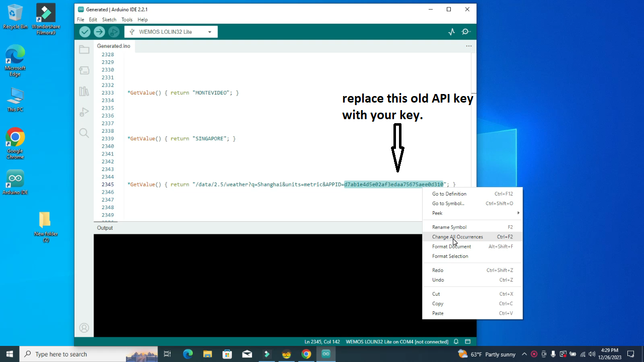644x362 pixels.
Task: Click the Windows Start button
Action: click(x=10, y=354)
